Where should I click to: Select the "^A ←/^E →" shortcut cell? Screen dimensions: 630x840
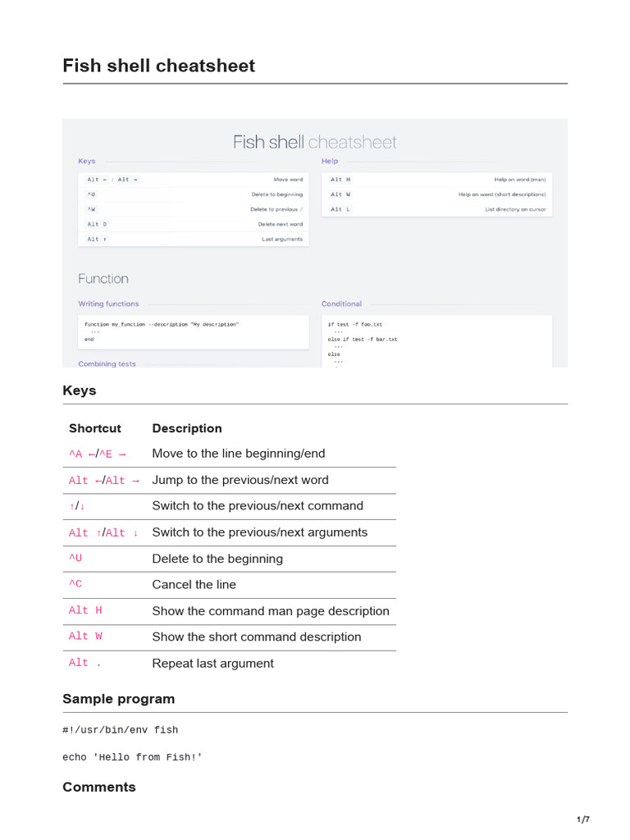point(98,454)
